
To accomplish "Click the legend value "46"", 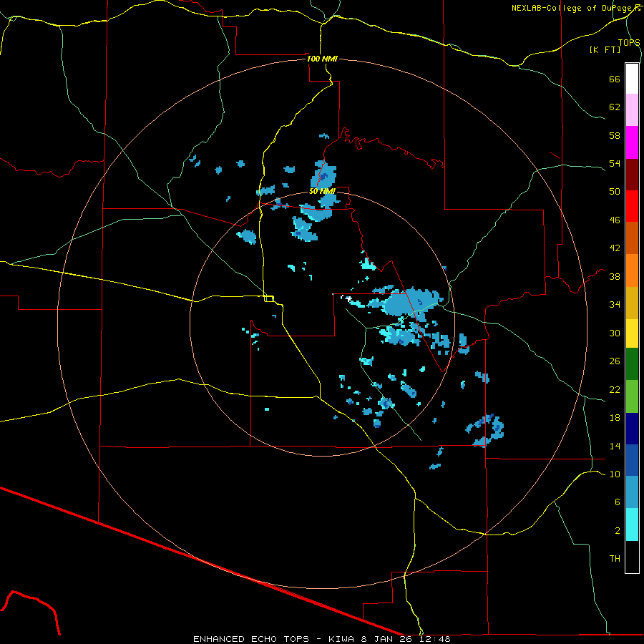I will [x=615, y=220].
